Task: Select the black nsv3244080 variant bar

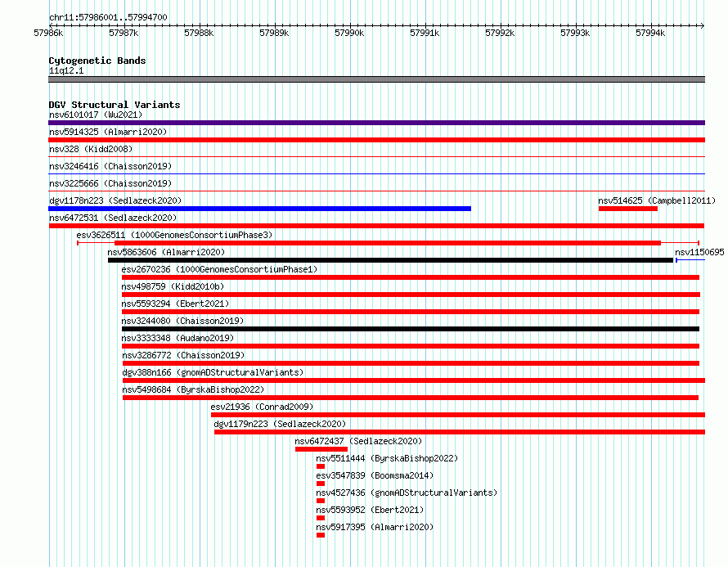Action: pos(411,329)
